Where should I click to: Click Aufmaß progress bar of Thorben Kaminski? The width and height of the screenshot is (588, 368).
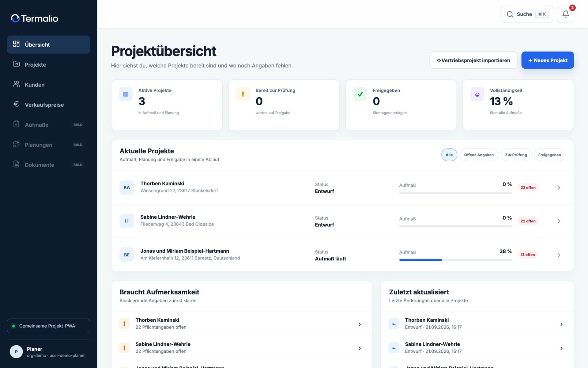tap(455, 193)
